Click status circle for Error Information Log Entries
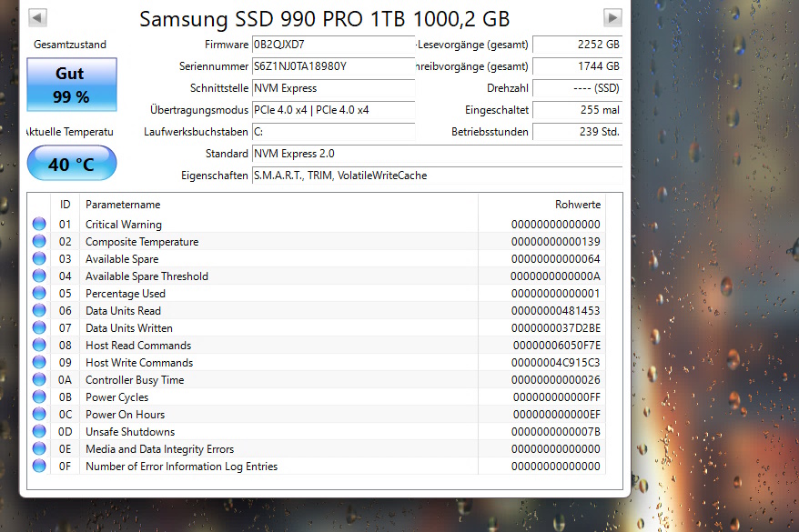 39,467
